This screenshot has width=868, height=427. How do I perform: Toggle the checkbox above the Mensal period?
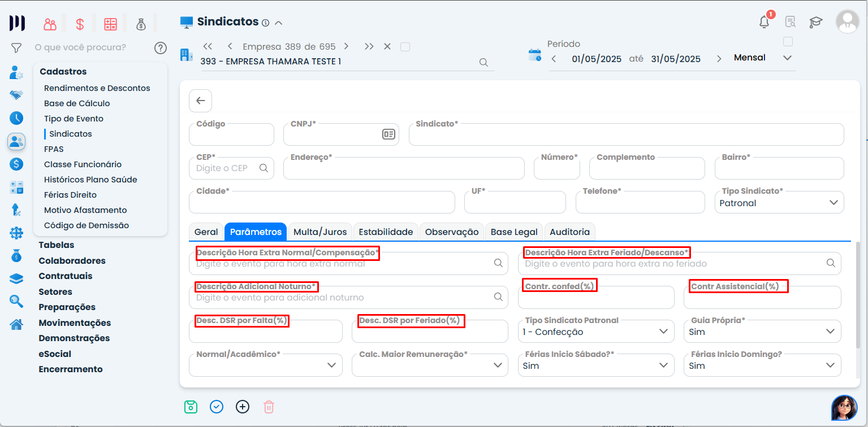788,42
